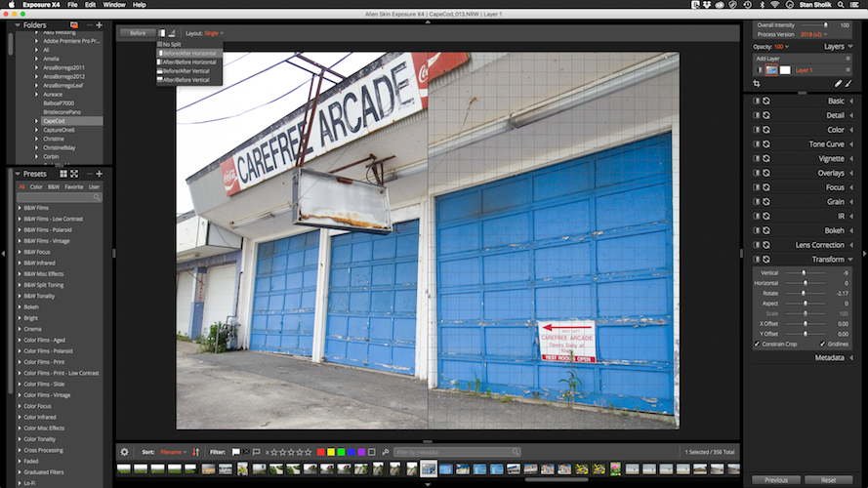
Task: Open the Process Version dropdown
Action: [x=813, y=34]
